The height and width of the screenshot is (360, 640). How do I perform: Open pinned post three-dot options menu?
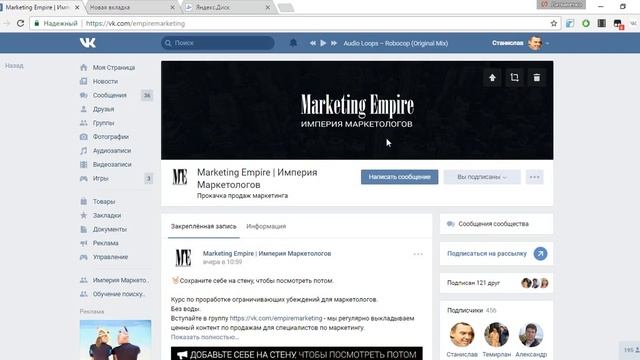[418, 254]
